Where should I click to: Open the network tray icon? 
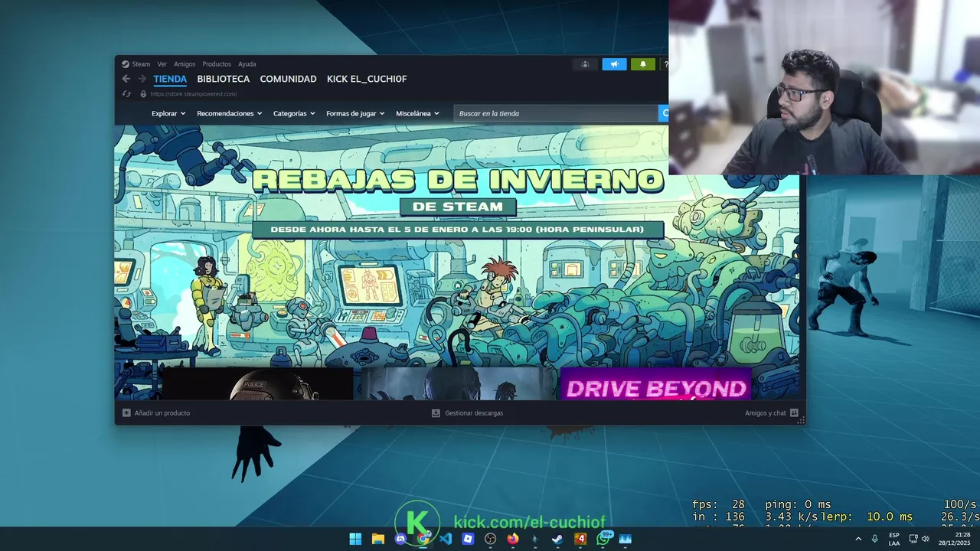pos(913,539)
